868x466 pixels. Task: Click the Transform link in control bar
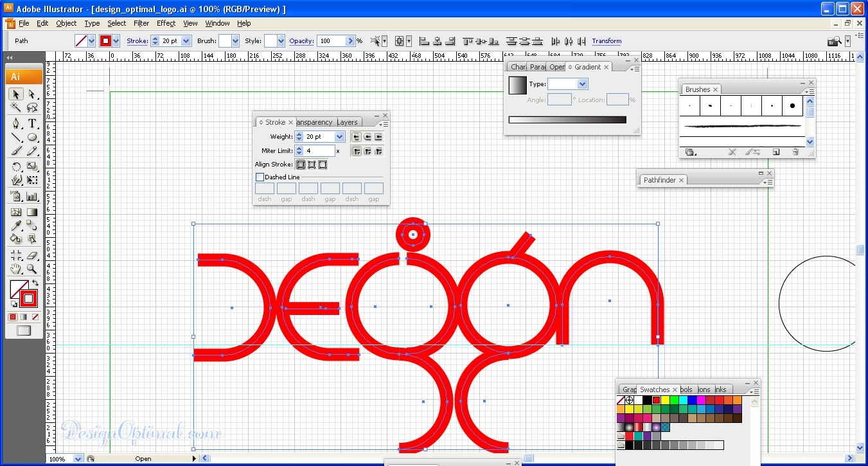(607, 40)
